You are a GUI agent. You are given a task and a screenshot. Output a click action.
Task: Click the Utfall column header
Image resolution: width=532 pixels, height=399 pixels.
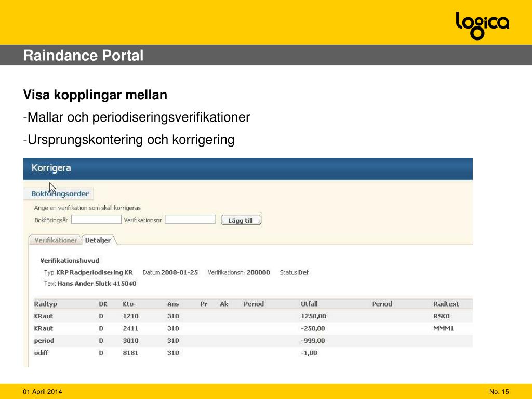[309, 304]
